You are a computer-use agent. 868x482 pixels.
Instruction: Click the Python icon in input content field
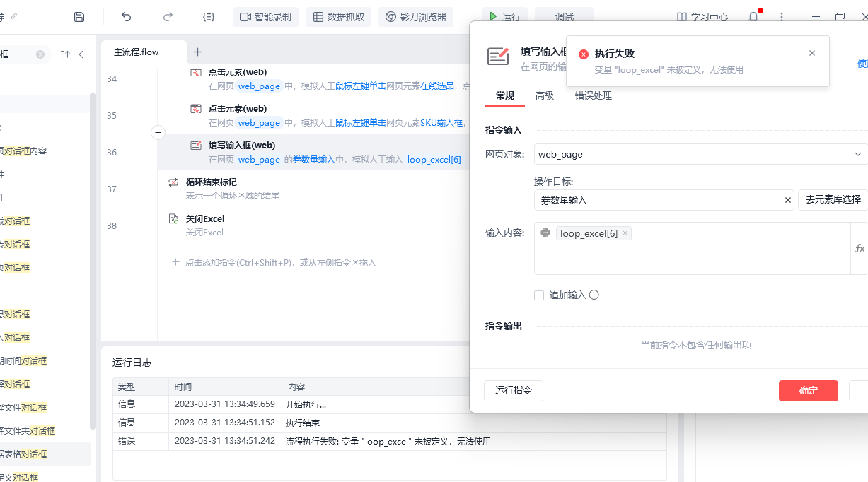545,233
